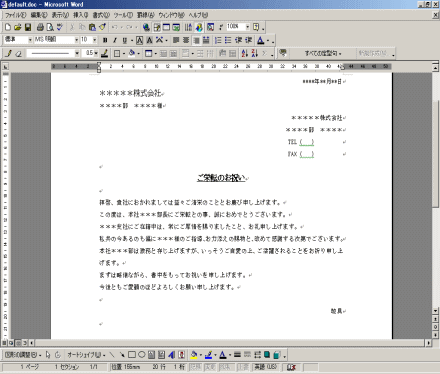
Task: Open 3-D style options
Action: (x=276, y=355)
